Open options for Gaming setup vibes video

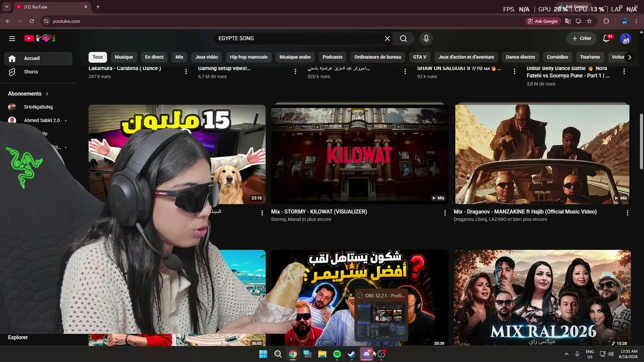click(295, 71)
